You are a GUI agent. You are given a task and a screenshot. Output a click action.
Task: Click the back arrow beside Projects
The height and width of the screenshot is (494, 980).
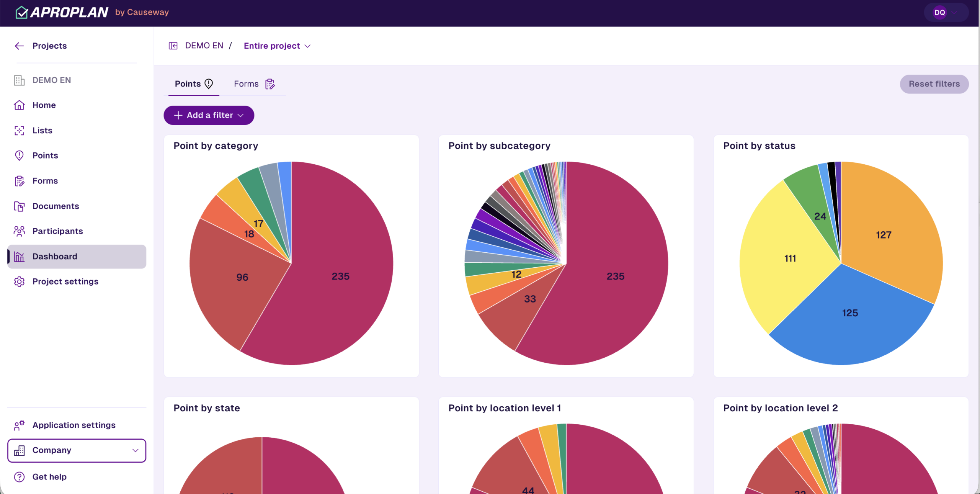19,46
